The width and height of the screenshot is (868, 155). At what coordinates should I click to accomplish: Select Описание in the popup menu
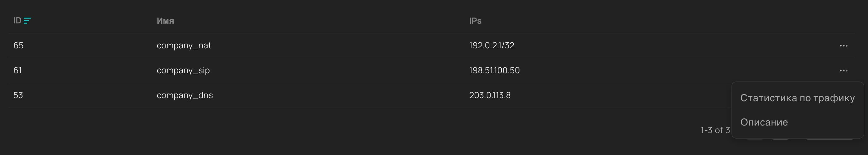pos(764,122)
